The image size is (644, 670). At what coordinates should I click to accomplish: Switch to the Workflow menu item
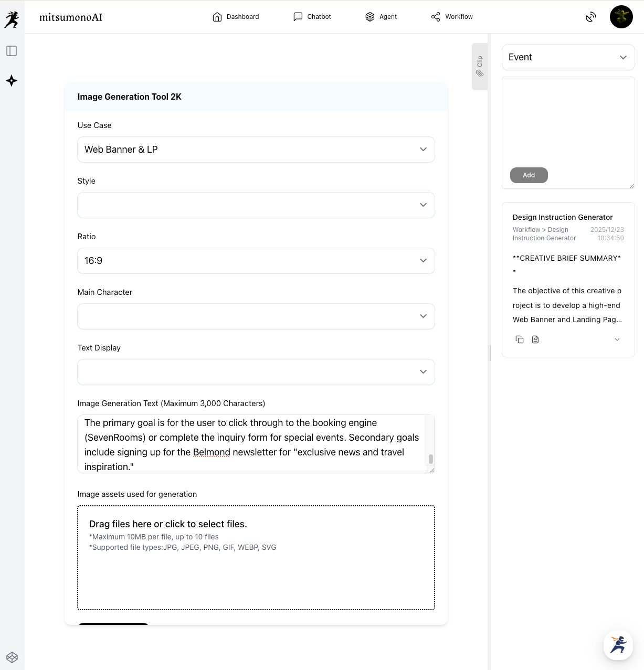[452, 17]
